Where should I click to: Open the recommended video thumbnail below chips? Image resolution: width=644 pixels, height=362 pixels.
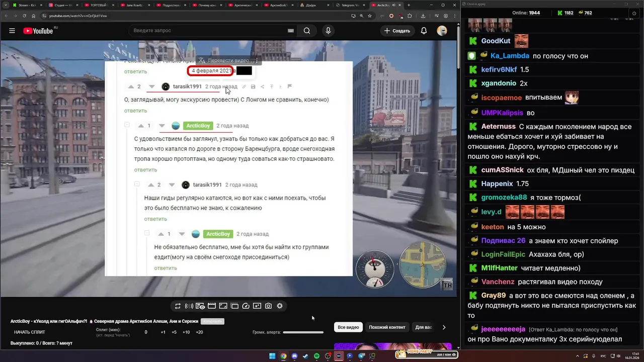[392, 346]
